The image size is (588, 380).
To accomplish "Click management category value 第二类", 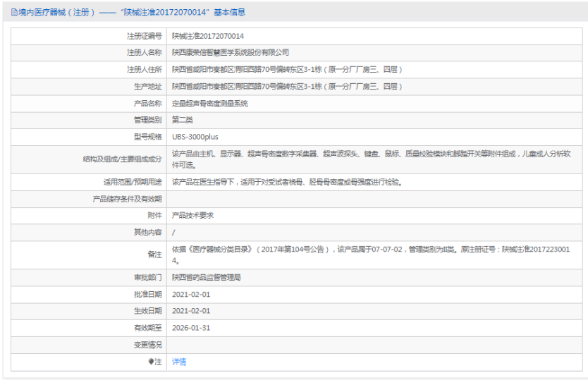I will 183,120.
